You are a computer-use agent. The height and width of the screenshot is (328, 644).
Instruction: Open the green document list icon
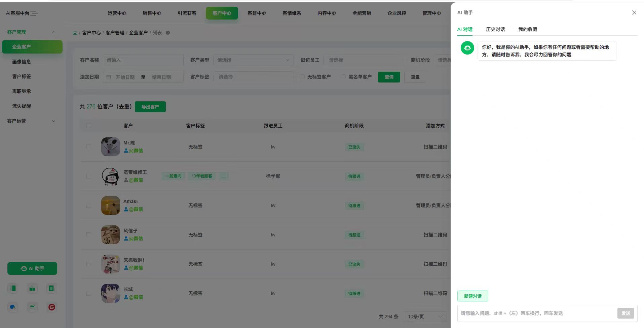pos(51,288)
